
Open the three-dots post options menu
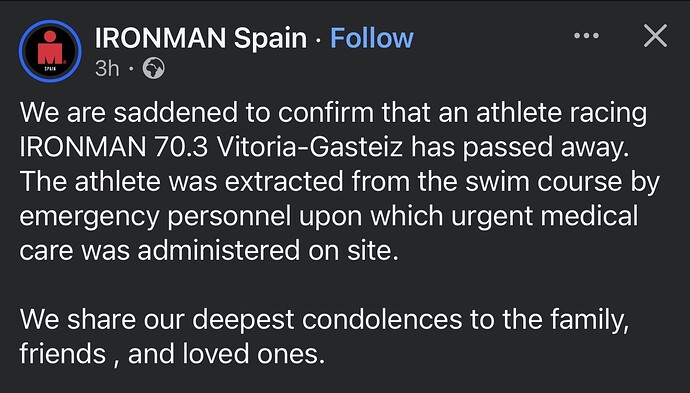586,36
